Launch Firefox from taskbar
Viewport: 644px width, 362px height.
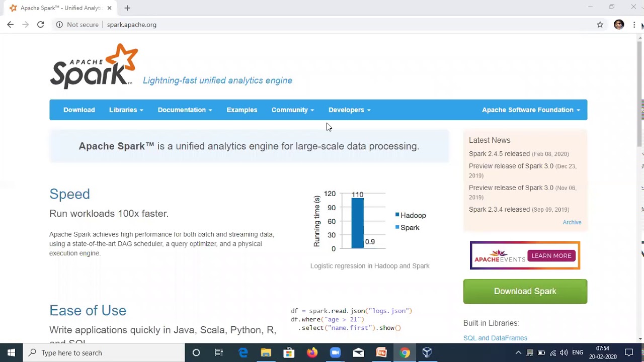pos(312,352)
